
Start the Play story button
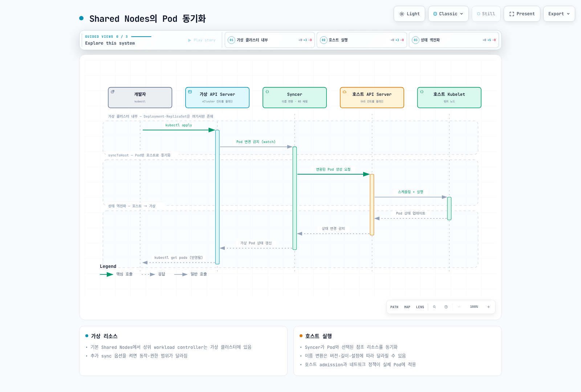[202, 40]
